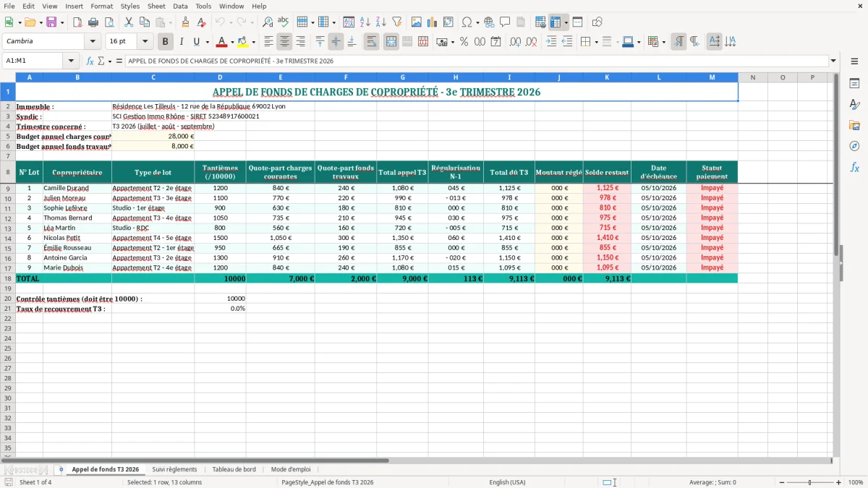Toggle Center Vertically alignment
The width and height of the screenshot is (868, 488).
(336, 42)
